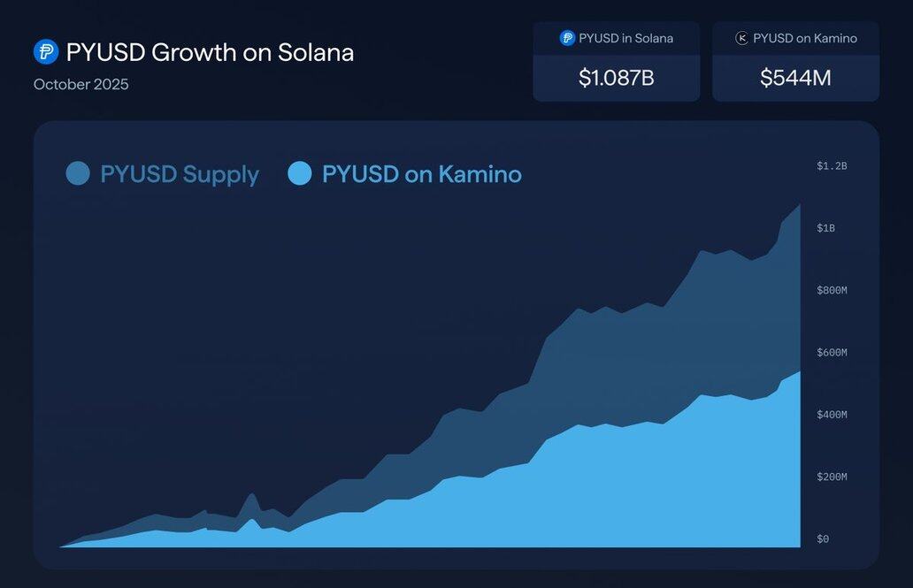Toggle the PYUSD Supply legend label
913x588 pixels.
coord(180,174)
